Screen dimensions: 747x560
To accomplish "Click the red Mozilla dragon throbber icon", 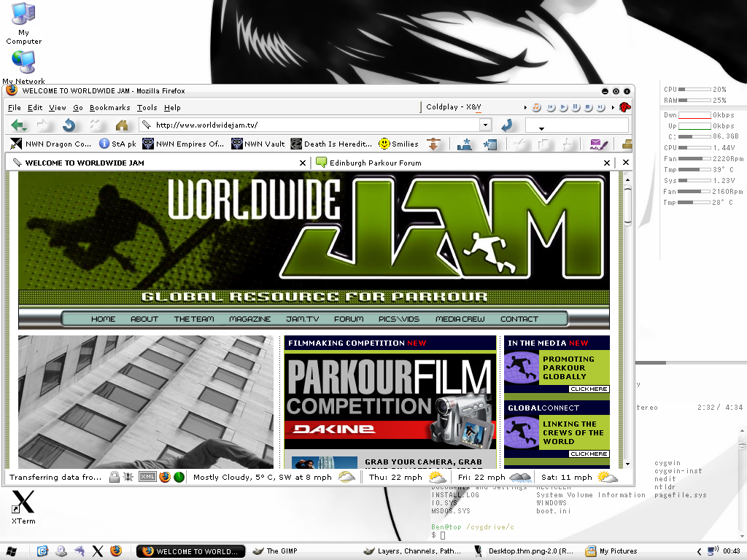I will pyautogui.click(x=624, y=107).
